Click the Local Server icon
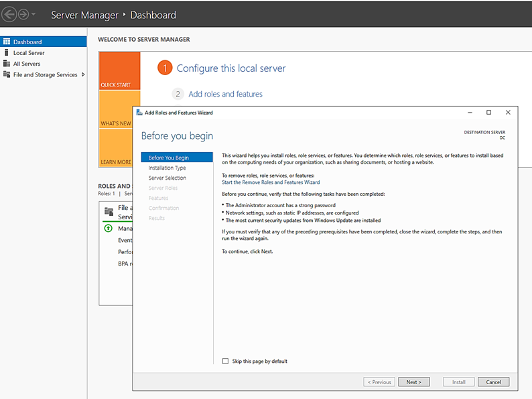532x399 pixels. pyautogui.click(x=7, y=53)
